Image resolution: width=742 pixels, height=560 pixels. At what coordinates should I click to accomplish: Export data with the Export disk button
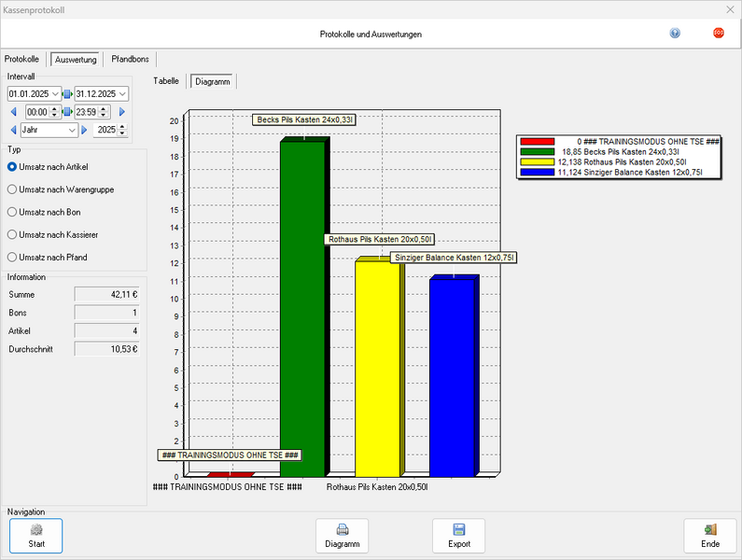click(458, 536)
